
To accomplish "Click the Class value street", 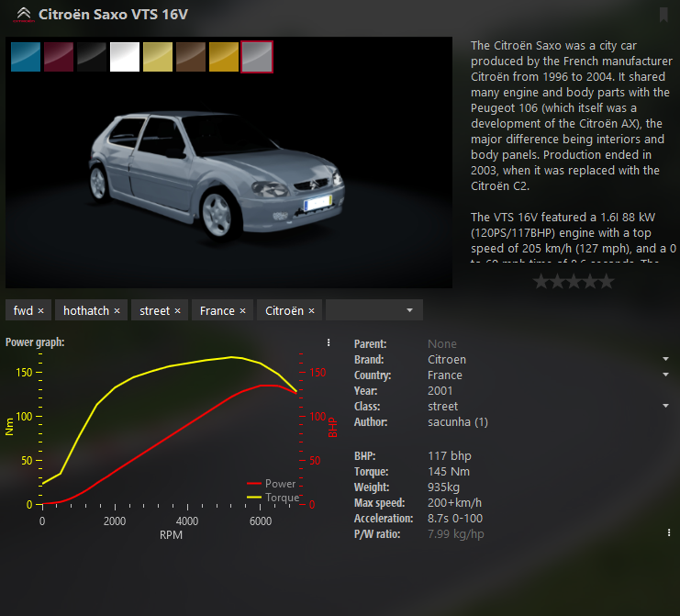I will (x=443, y=407).
